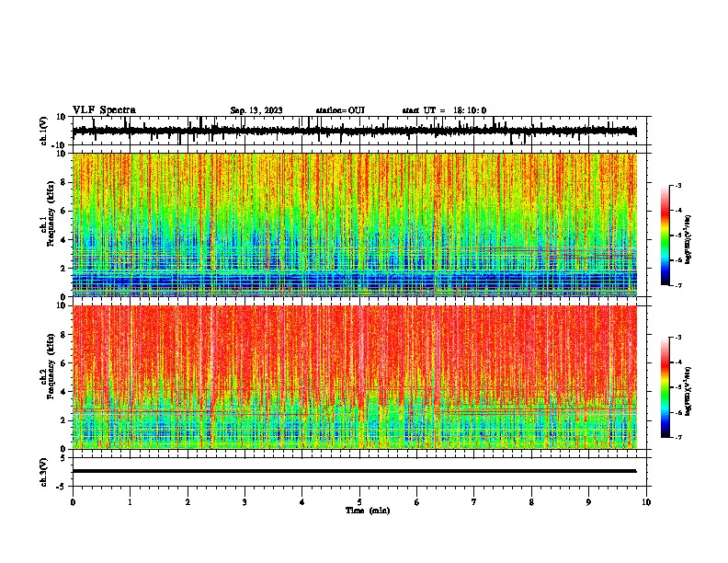Screen dimensions: 728x563
Task: Select the "start UT = 18:10:0" label
Action: click(x=444, y=110)
